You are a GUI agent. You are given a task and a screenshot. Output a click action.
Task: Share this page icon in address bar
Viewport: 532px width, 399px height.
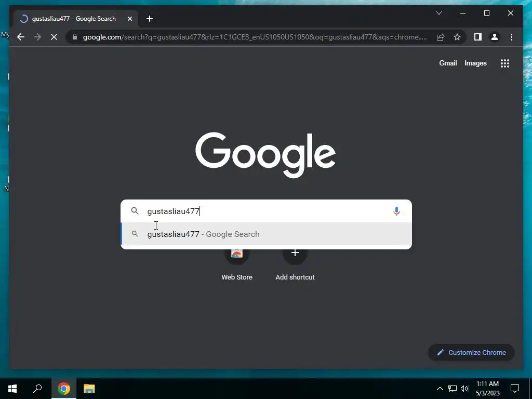[x=441, y=37]
